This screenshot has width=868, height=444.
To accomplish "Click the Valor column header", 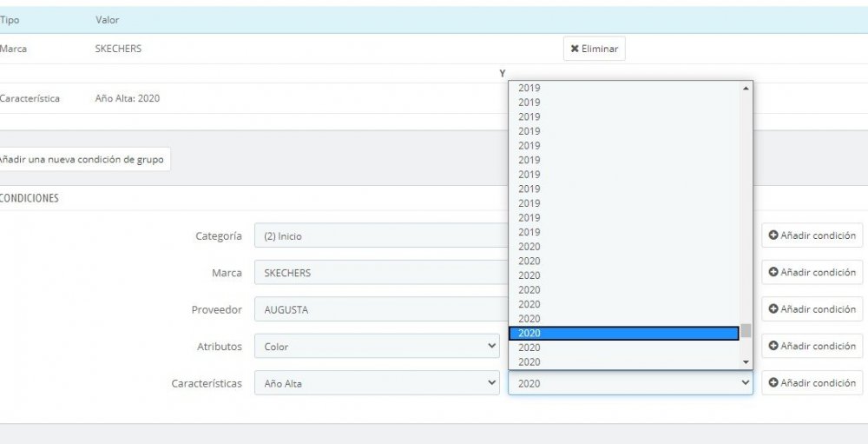I will 107,20.
